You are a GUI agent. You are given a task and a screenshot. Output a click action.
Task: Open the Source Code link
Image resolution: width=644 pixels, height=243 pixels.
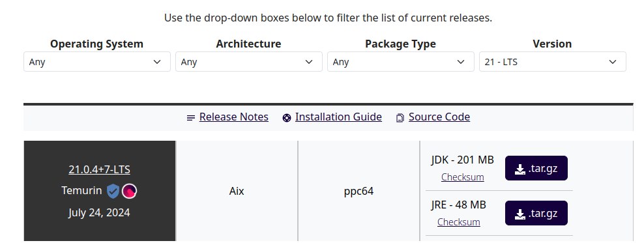tap(439, 117)
